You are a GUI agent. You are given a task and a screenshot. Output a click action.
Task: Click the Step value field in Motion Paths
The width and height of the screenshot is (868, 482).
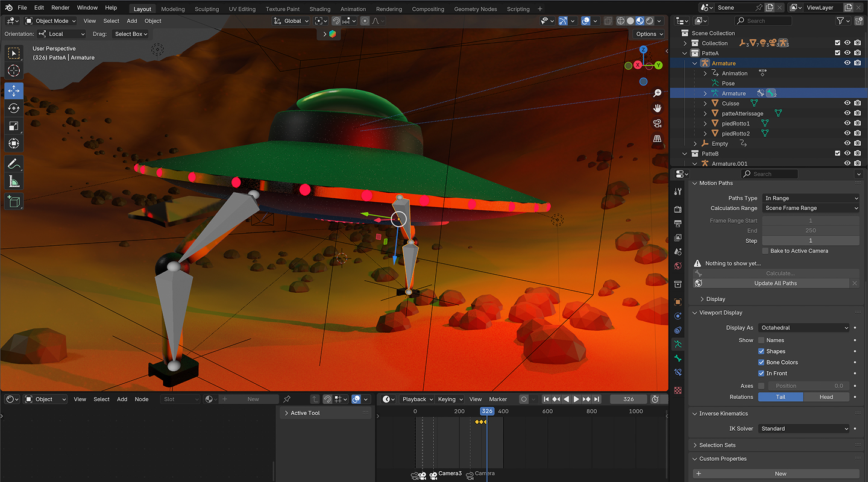click(x=811, y=240)
